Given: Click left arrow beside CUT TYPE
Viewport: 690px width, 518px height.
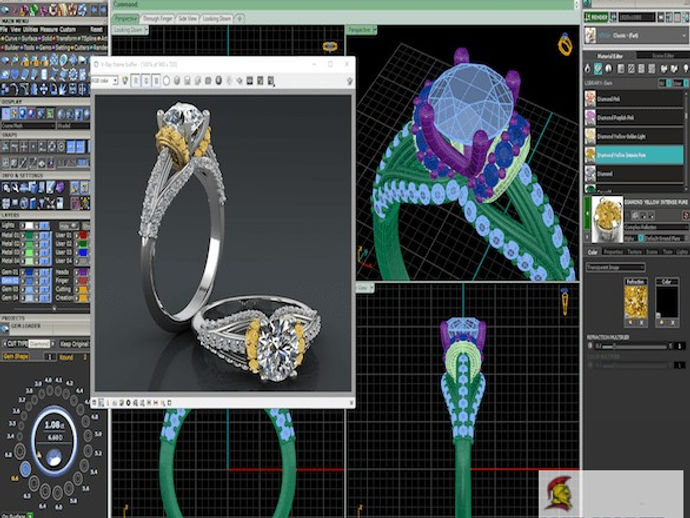Looking at the screenshot, I should click(4, 344).
